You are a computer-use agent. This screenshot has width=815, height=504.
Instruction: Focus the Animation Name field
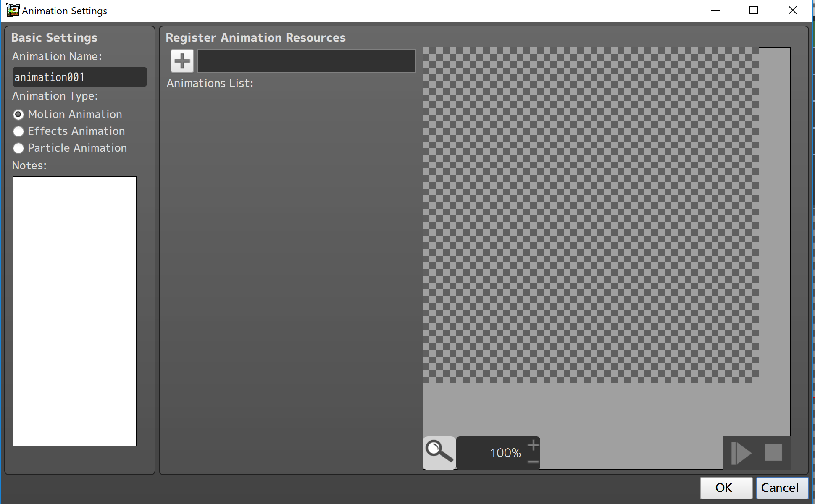(79, 77)
